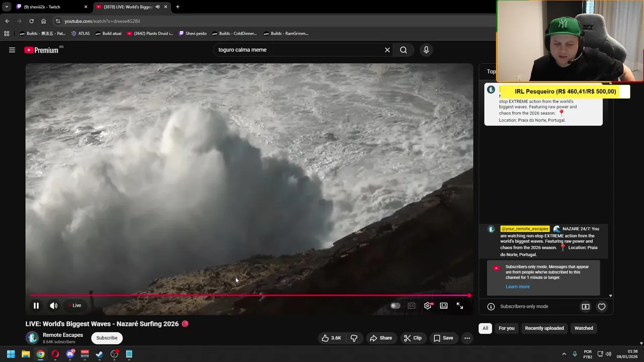The height and width of the screenshot is (362, 644).
Task: Expand the tab search dropdown arrow
Action: [x=7, y=7]
